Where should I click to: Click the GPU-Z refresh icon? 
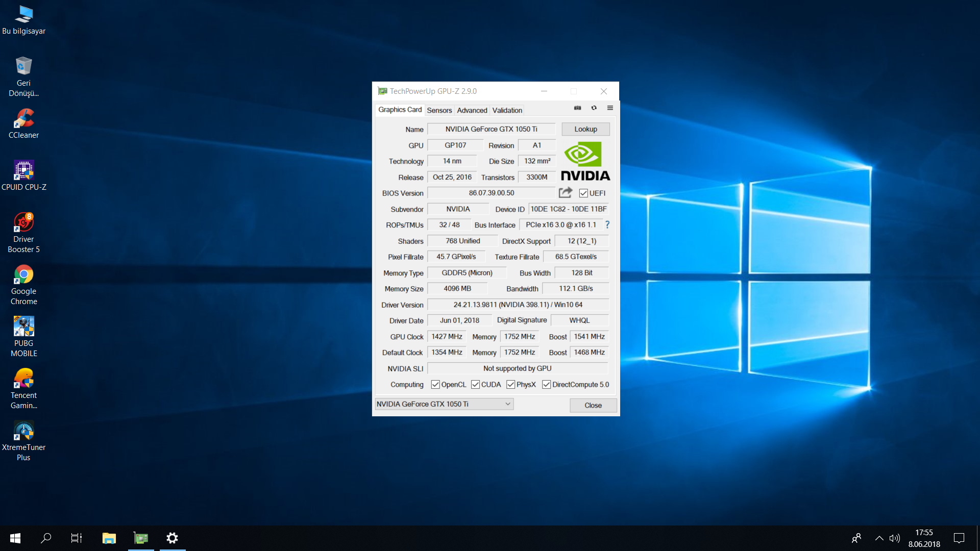[x=594, y=108]
